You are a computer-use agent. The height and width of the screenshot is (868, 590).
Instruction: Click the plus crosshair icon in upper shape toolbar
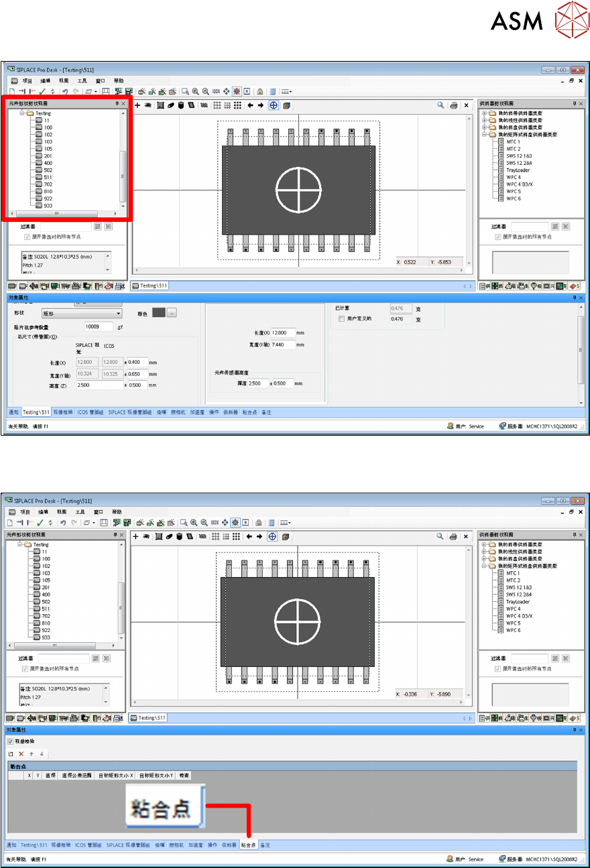click(138, 105)
